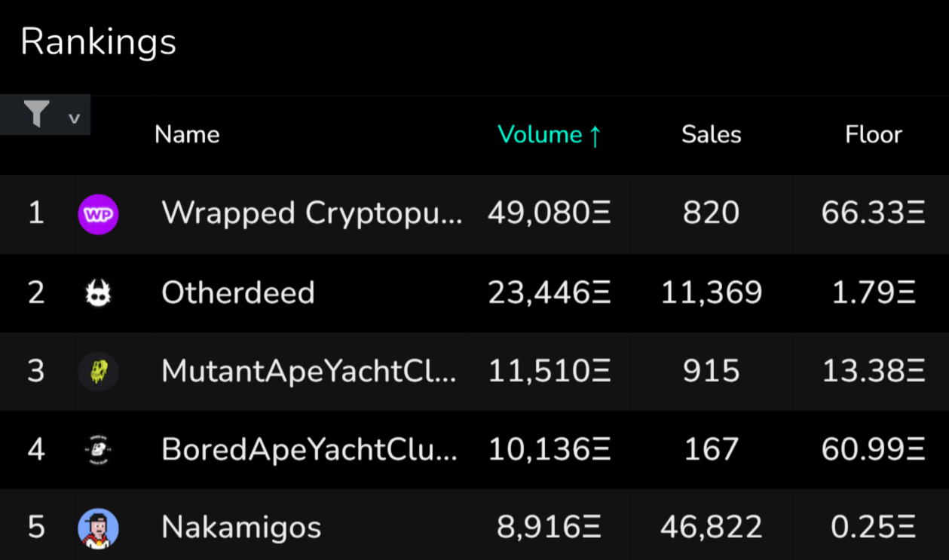Click the MutantApeYachtClub green logo icon
Viewport: 949px width, 560px height.
[x=98, y=371]
